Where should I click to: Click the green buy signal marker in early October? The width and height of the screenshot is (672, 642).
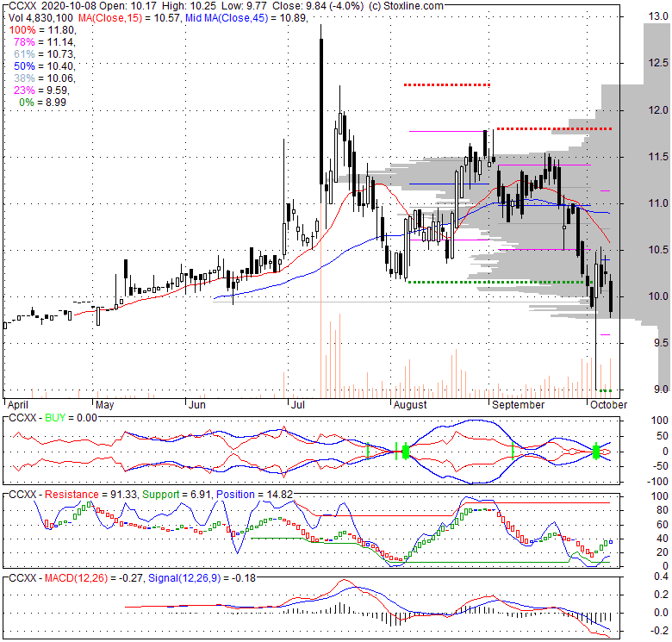595,452
